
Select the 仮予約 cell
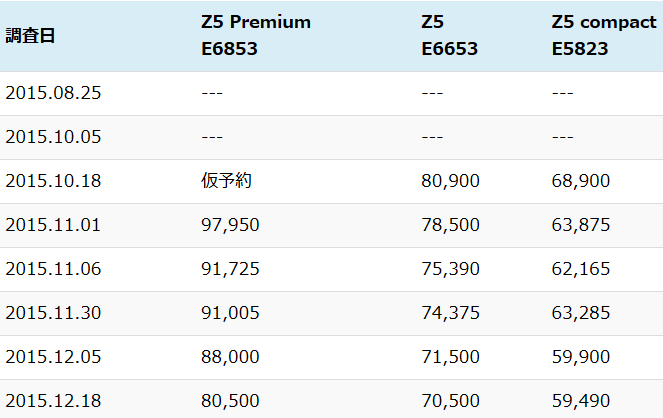226,181
